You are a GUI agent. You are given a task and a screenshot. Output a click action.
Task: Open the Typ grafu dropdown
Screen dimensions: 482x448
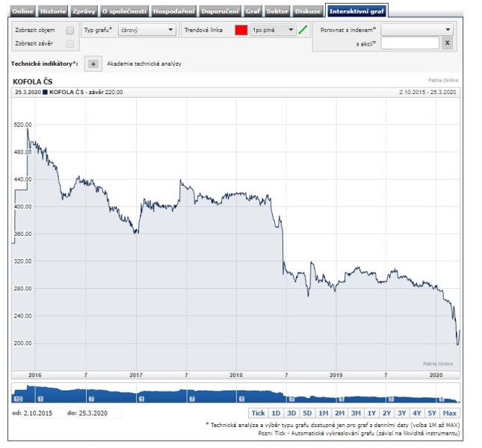tap(146, 31)
